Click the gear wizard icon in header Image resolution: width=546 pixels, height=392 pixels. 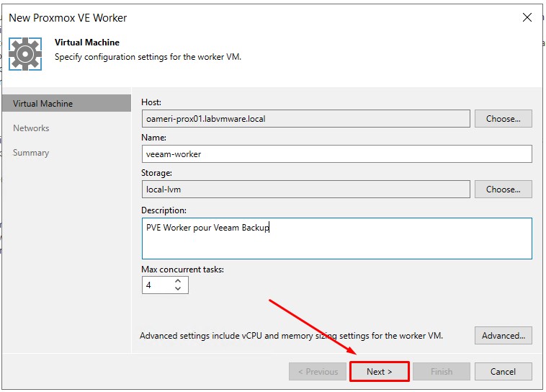pos(26,53)
